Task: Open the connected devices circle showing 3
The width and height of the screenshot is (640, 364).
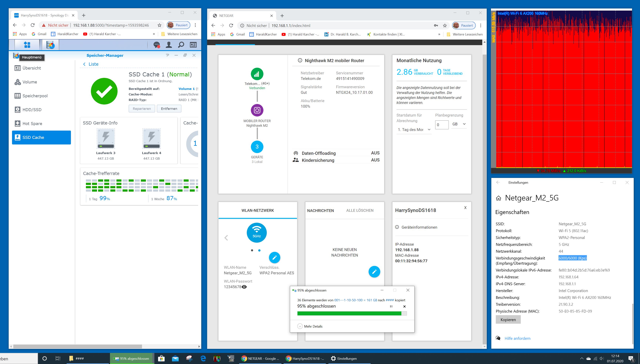Action: (x=257, y=147)
